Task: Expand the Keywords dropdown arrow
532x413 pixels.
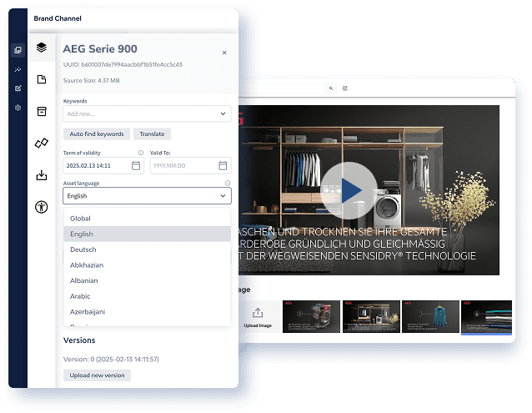Action: pyautogui.click(x=223, y=113)
